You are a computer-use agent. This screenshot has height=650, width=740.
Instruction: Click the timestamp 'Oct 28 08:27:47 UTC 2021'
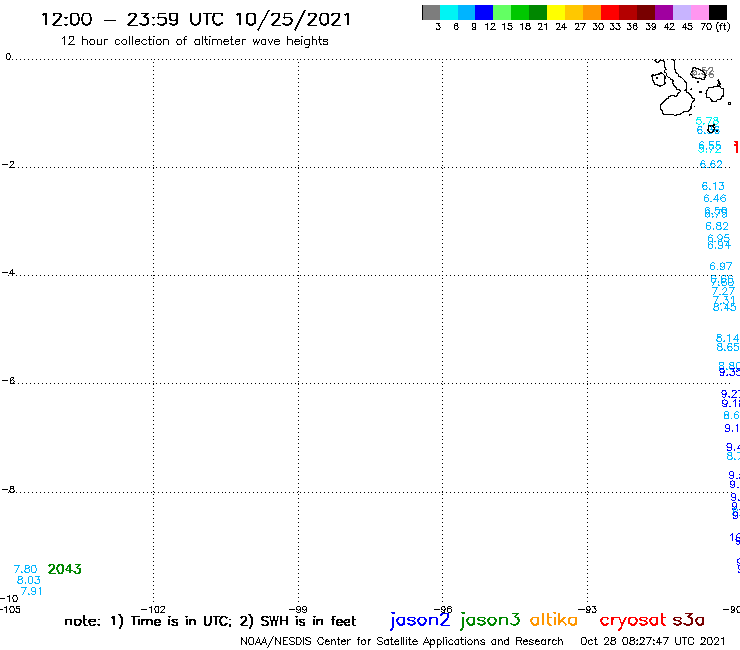653,641
